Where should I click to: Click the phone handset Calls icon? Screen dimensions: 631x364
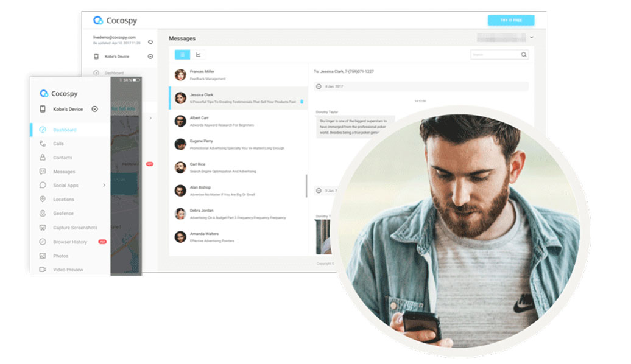(x=43, y=143)
